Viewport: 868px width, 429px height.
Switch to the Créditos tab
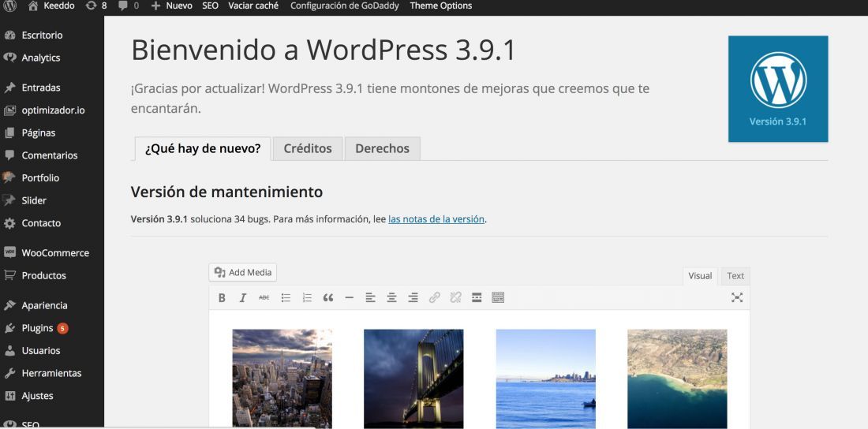[x=308, y=148]
